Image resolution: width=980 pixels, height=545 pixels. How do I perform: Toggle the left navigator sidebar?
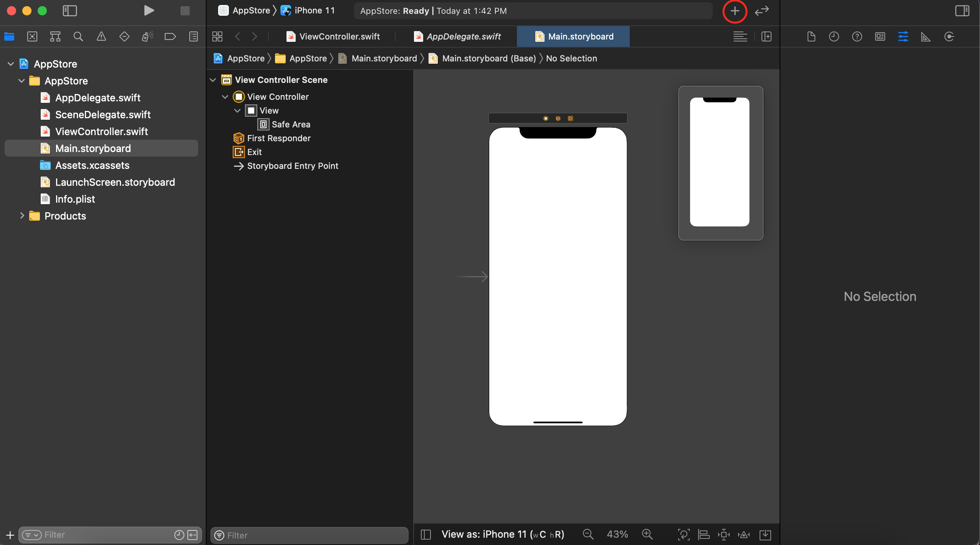70,11
